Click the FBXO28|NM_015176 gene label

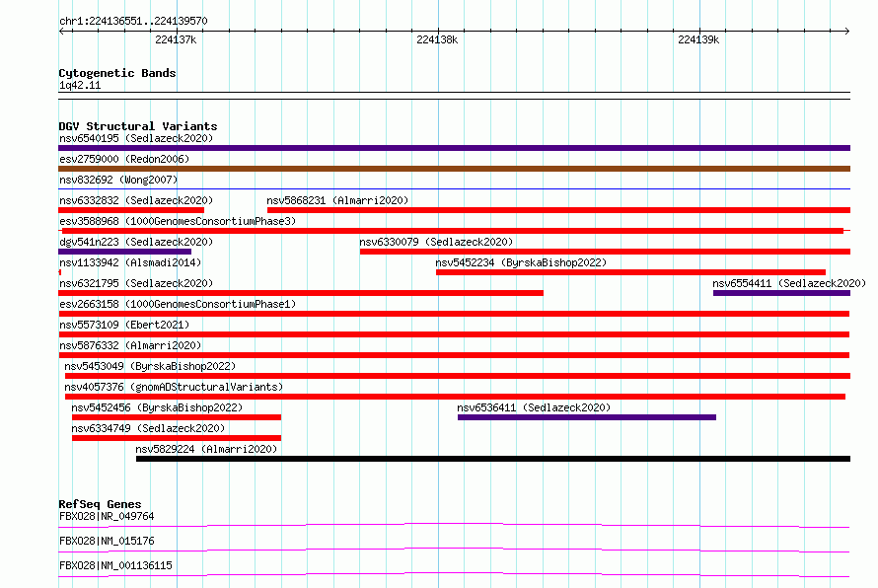tap(107, 541)
